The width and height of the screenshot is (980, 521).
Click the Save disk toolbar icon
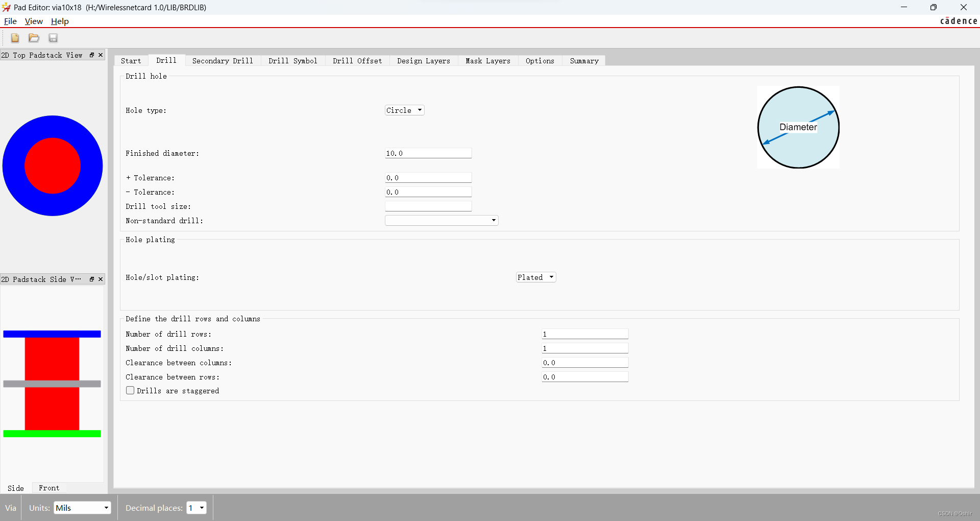click(x=53, y=38)
